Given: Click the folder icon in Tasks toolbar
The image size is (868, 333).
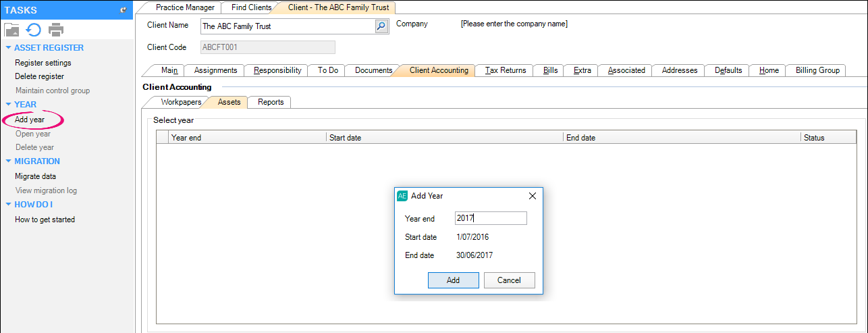Looking at the screenshot, I should (x=12, y=30).
